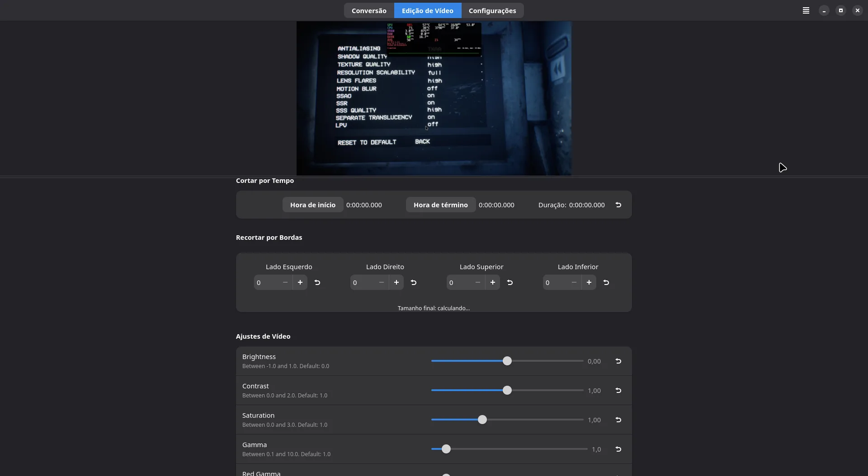Reset Saturation to default
Screen dimensions: 868x476
pyautogui.click(x=618, y=420)
